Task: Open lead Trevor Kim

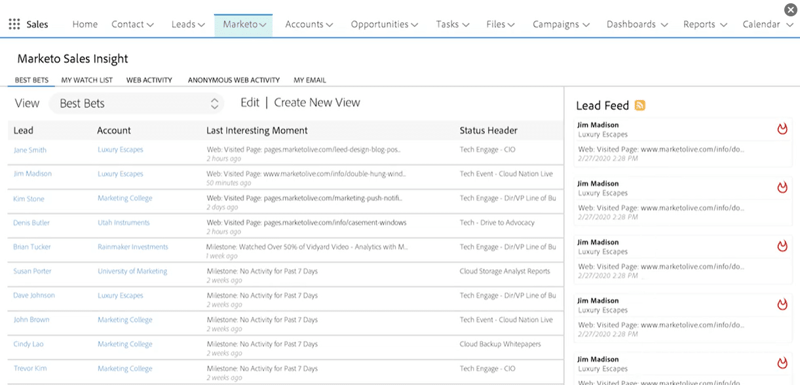Action: (30, 368)
